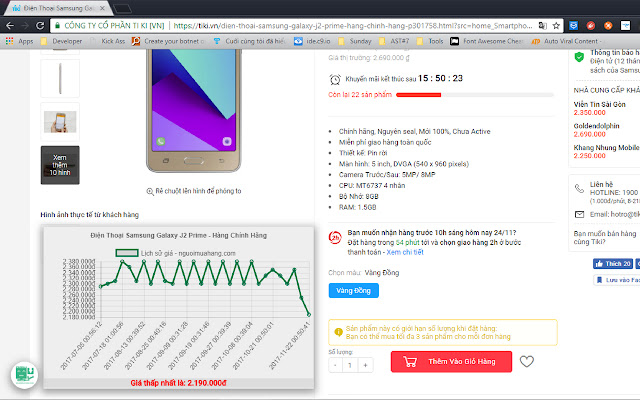Select the Vàng Đồng color option
The width and height of the screenshot is (640, 400).
coord(353,291)
